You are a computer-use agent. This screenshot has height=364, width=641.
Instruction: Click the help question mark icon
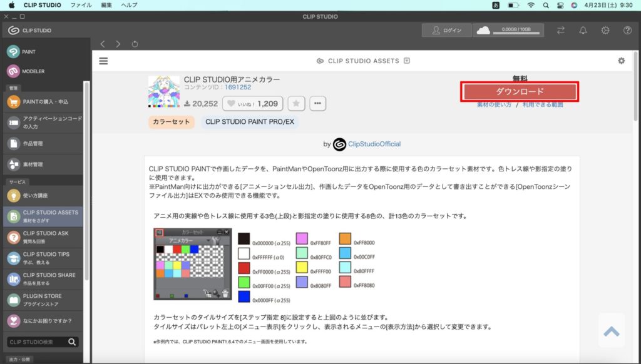click(627, 30)
